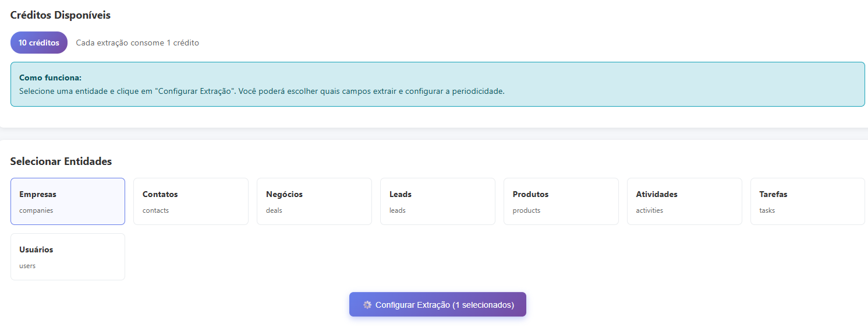Click the 'Como funciona:' bold title
The image size is (868, 327).
click(x=50, y=78)
